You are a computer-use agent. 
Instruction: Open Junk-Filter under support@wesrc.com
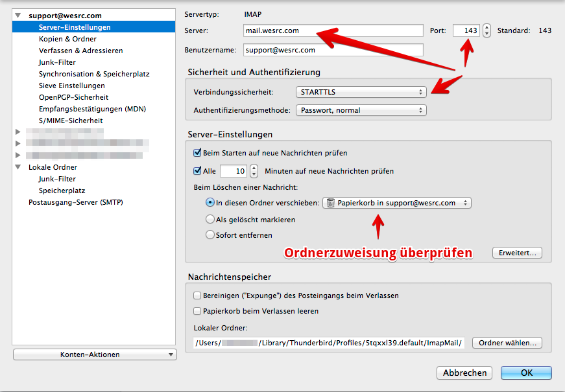click(x=57, y=62)
